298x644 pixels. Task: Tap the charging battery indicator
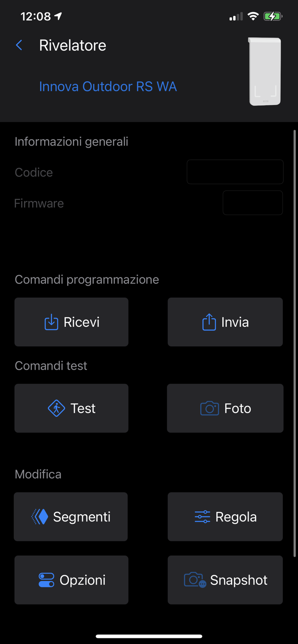pyautogui.click(x=273, y=16)
